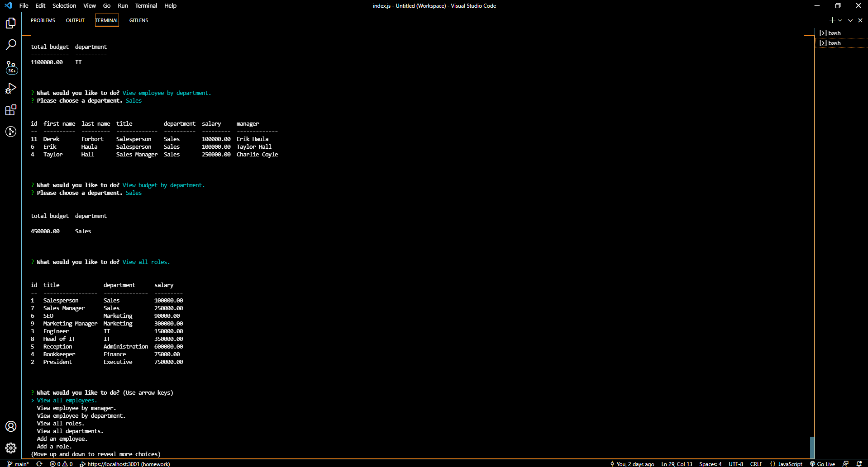Viewport: 868px width, 467px height.
Task: Open the Search icon in activity bar
Action: pyautogui.click(x=11, y=44)
